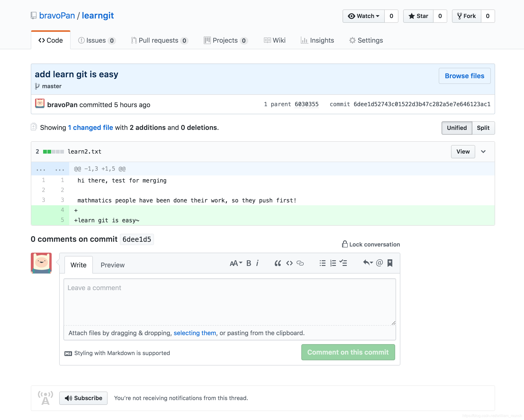The image size is (524, 420).
Task: Click the repository book icon
Action: point(34,16)
